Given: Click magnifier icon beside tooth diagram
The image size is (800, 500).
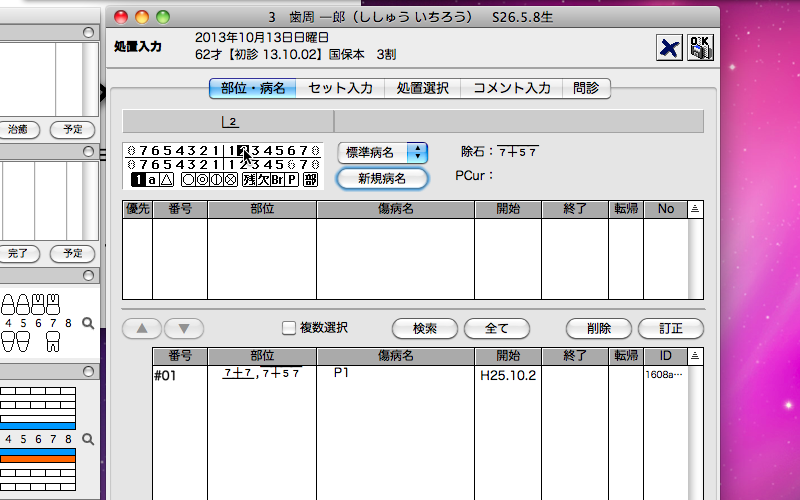Looking at the screenshot, I should tap(88, 323).
